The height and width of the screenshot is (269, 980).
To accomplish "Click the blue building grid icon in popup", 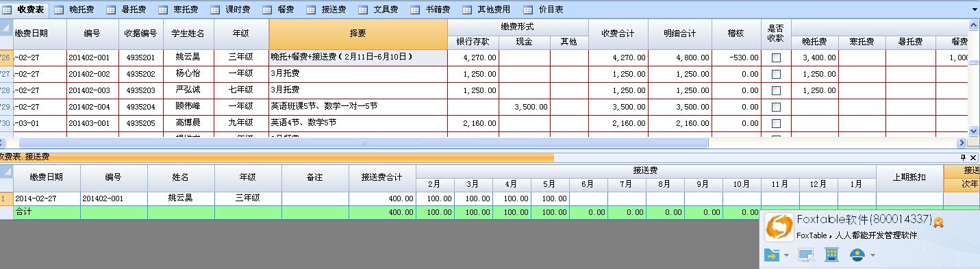I will pos(832,255).
